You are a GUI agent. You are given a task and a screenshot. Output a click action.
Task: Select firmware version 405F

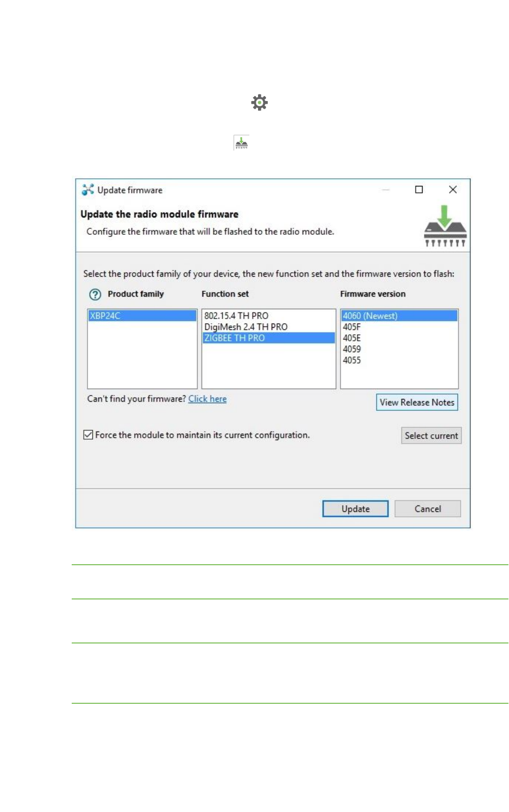(399, 327)
